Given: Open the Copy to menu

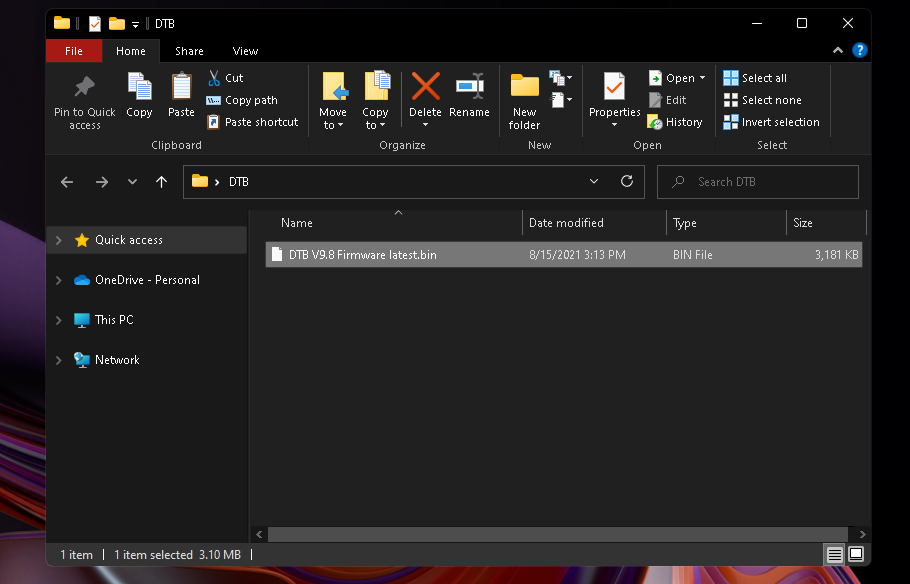Looking at the screenshot, I should click(x=375, y=102).
